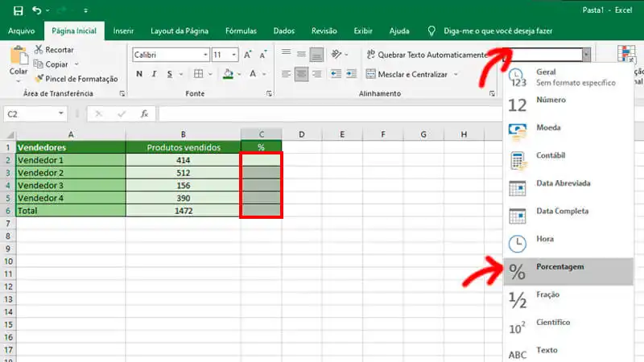This screenshot has width=644, height=362.
Task: Click the Diga-me search box
Action: (497, 31)
